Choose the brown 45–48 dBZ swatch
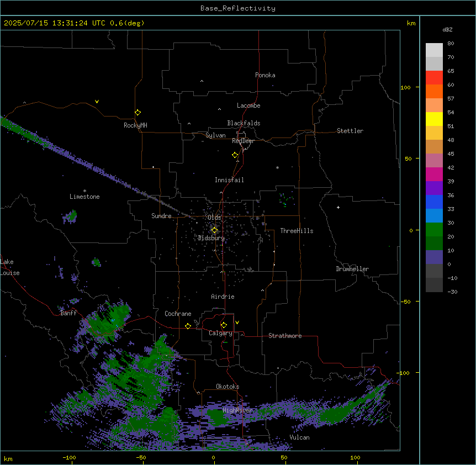This screenshot has height=465, width=476. (x=434, y=147)
